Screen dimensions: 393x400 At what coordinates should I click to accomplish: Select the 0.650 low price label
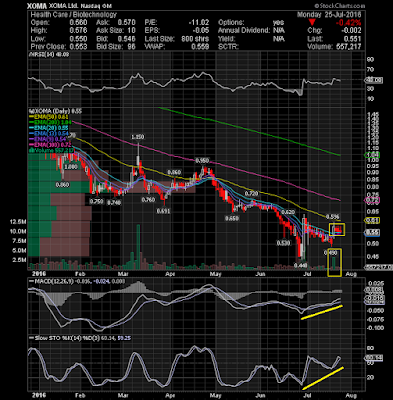tap(232, 218)
